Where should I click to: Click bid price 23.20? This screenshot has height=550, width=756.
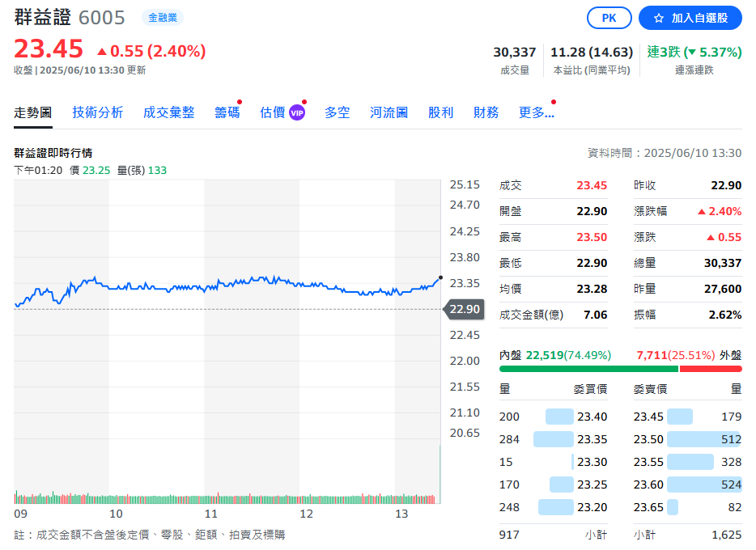tap(592, 507)
